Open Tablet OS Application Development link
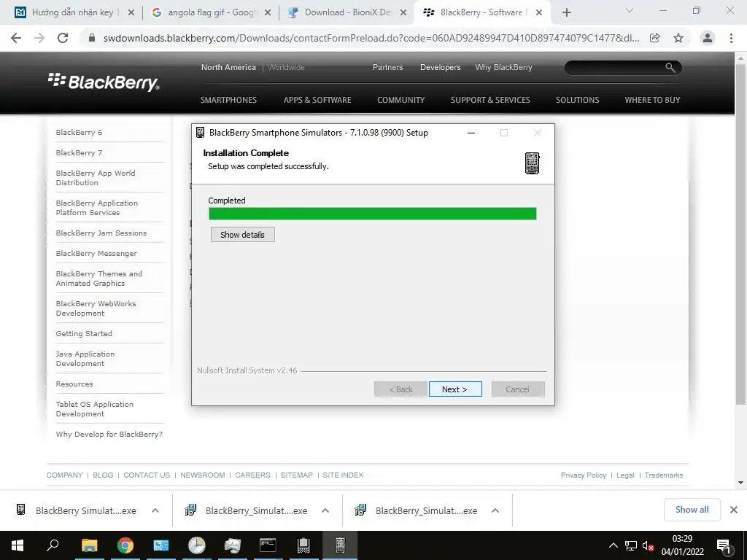This screenshot has height=560, width=747. (x=95, y=409)
